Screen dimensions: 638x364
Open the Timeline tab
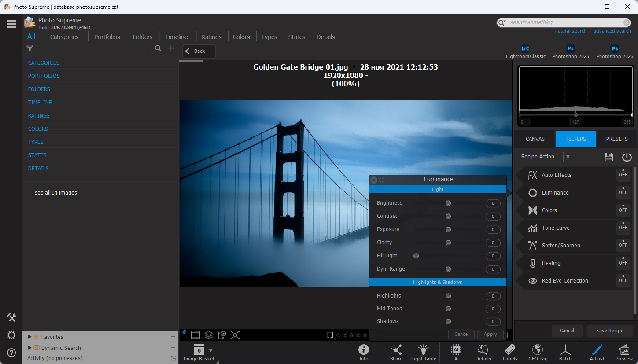pos(176,37)
